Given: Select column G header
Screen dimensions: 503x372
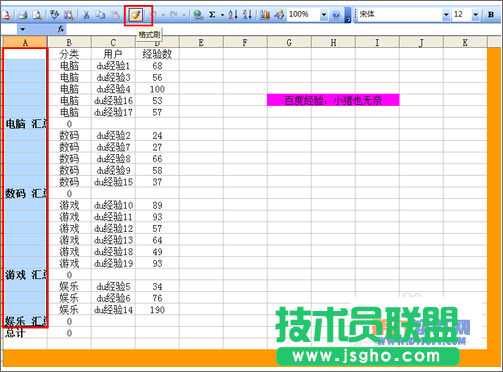Looking at the screenshot, I should 289,42.
